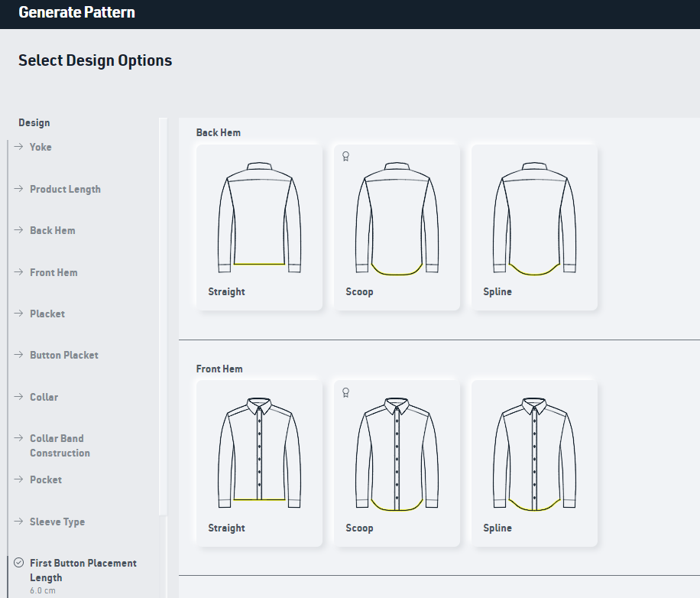Select the Straight back hem card
Viewport: 700px width, 598px height.
pyautogui.click(x=259, y=227)
